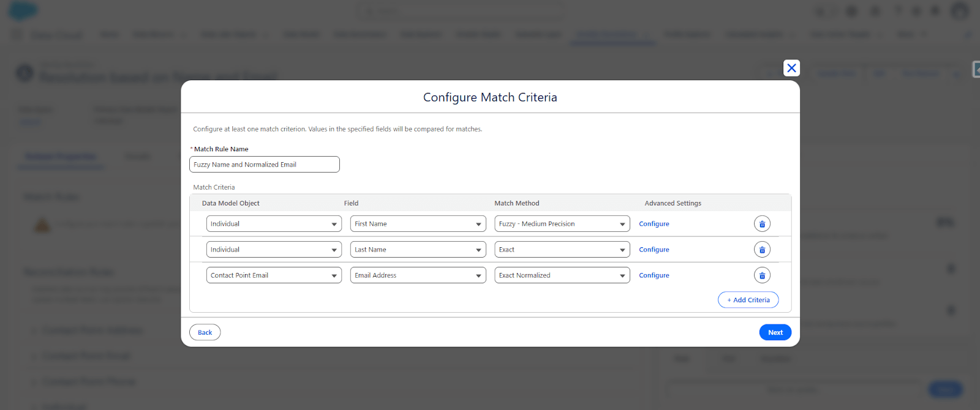This screenshot has height=410, width=980.
Task: Open Data Model Object dropdown for First Name row
Action: (274, 224)
